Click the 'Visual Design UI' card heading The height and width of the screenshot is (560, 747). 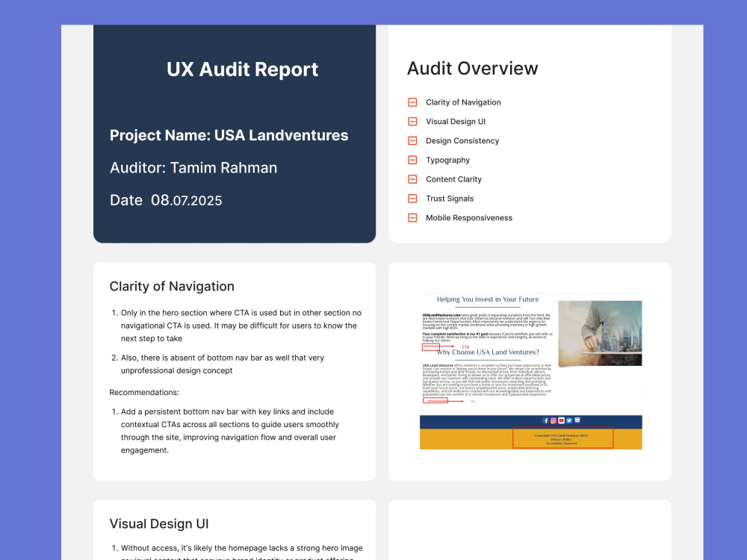159,524
